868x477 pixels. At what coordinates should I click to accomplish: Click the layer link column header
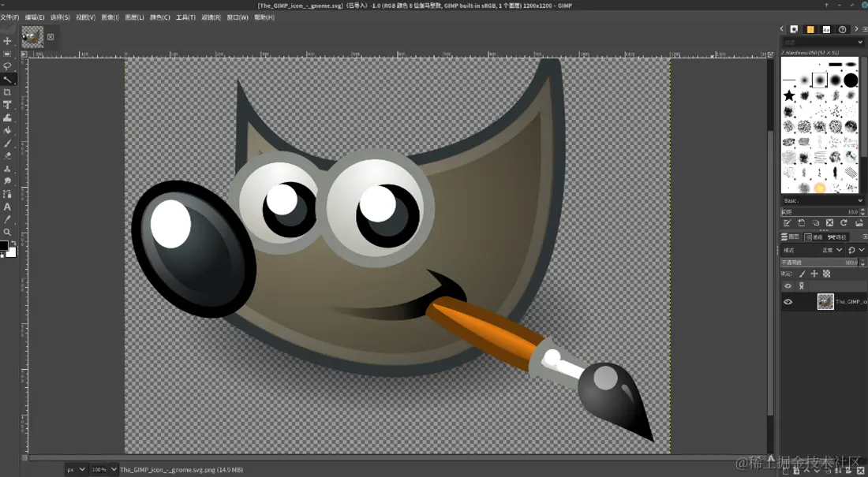coord(801,286)
